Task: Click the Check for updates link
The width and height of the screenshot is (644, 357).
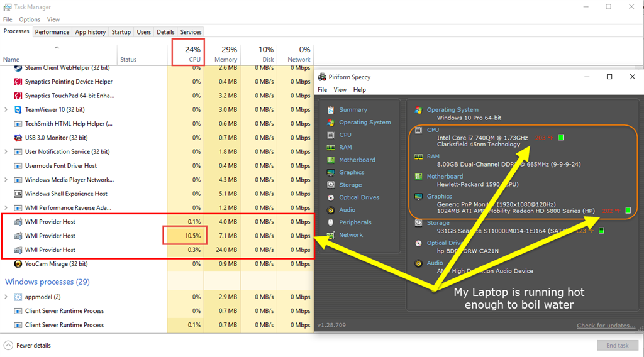Action: [x=606, y=326]
